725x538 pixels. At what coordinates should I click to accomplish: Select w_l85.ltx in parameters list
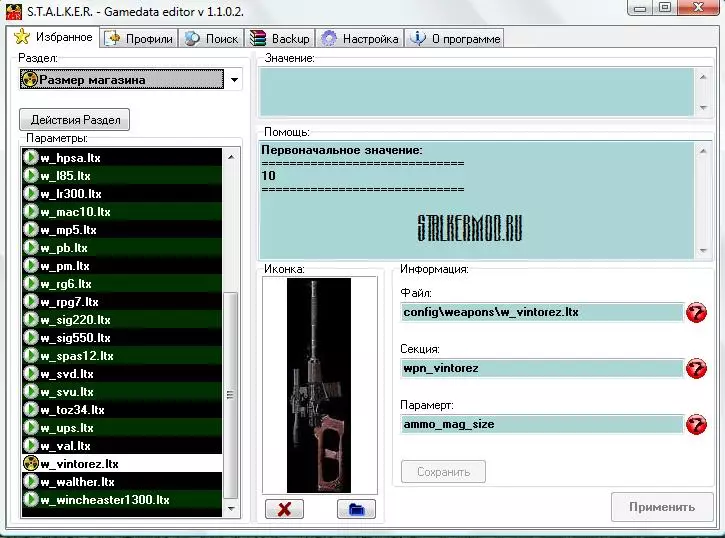(122, 176)
